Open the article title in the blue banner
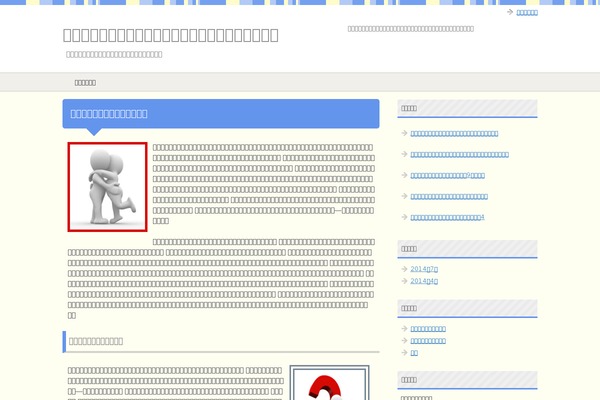 click(109, 114)
